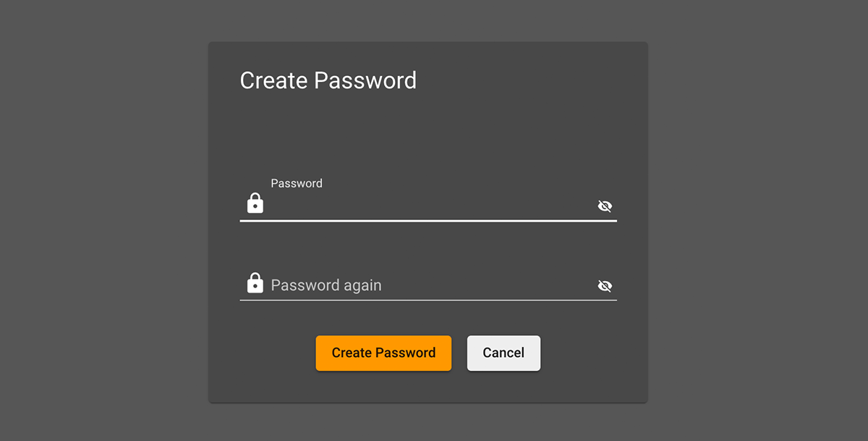
Task: Reveal the Password again field's text
Action: coord(605,286)
